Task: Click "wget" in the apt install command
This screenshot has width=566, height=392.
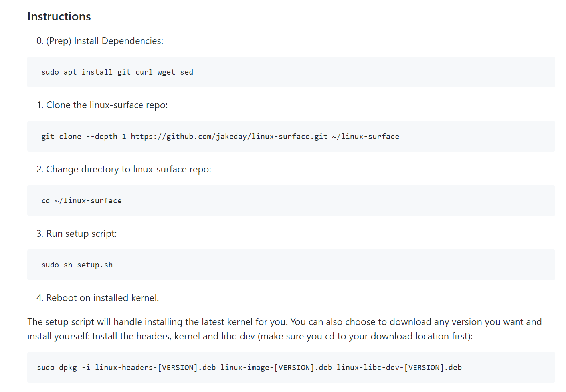Action: click(166, 72)
